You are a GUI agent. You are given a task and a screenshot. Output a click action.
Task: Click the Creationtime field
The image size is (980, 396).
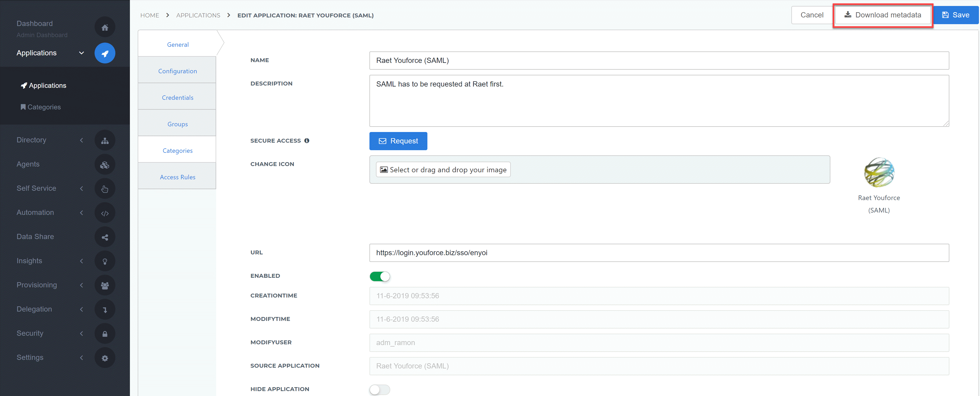[x=659, y=296]
